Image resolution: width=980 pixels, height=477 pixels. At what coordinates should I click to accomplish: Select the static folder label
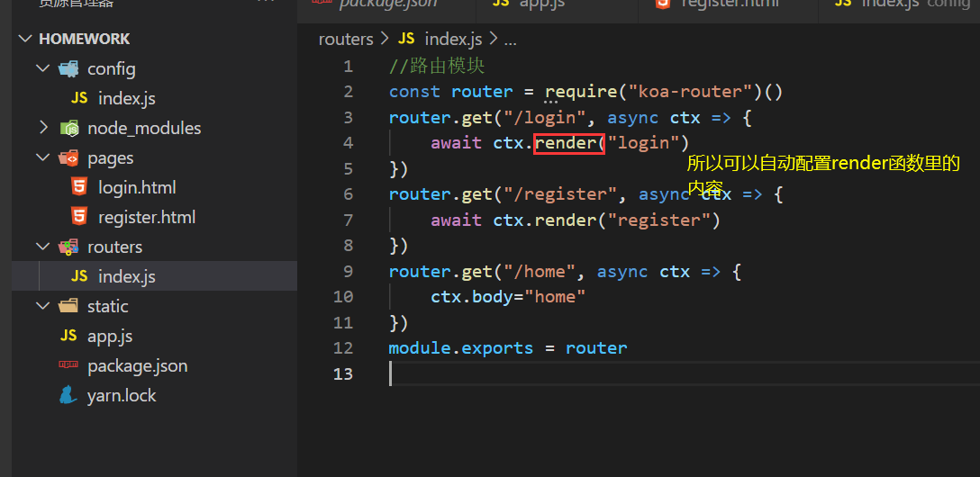click(107, 307)
